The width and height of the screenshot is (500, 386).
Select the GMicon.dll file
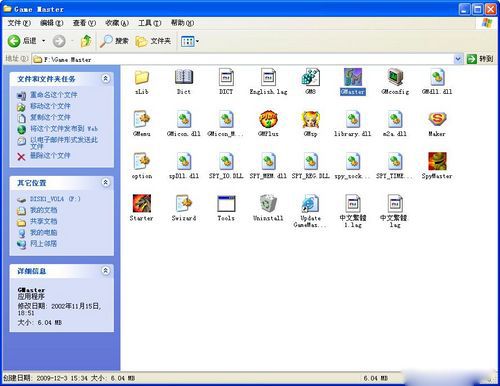pos(184,119)
